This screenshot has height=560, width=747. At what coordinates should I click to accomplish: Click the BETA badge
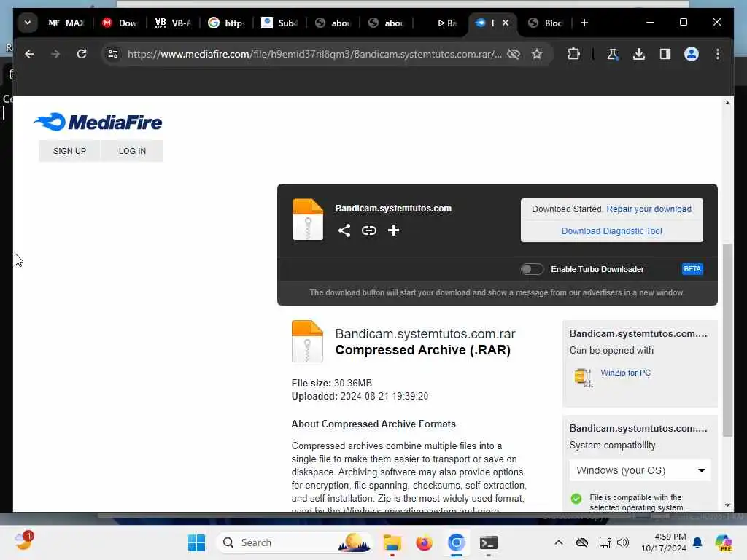click(x=692, y=269)
